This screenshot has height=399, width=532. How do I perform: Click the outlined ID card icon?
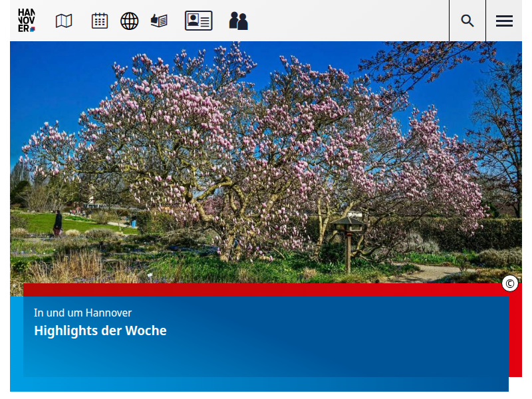198,21
